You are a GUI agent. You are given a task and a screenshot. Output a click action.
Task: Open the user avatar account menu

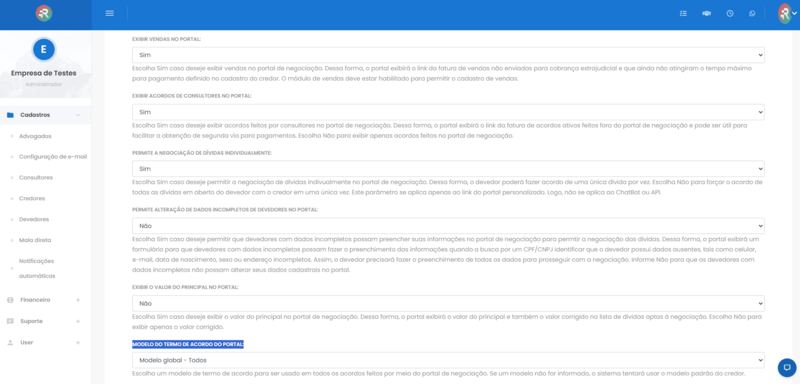pos(787,14)
